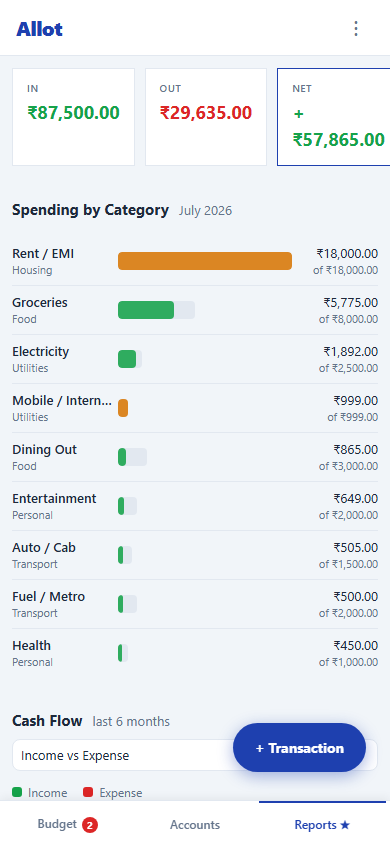The image size is (390, 844).
Task: Click the Rent / EMI category name
Action: [x=43, y=254]
